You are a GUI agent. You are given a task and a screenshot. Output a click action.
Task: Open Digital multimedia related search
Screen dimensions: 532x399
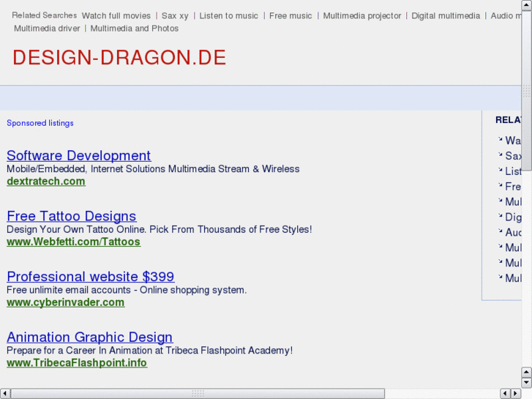446,16
